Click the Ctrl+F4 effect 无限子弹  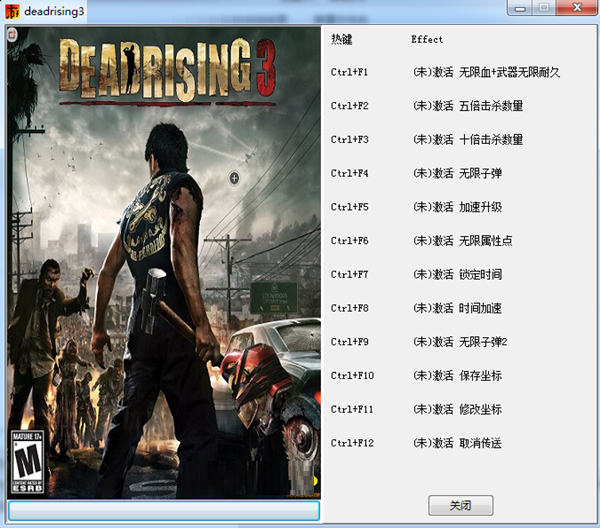point(480,173)
